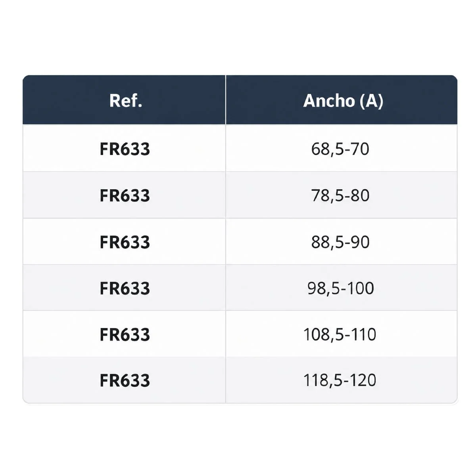Image resolution: width=476 pixels, height=476 pixels.
Task: Click FR633 in the second row
Action: coord(125,196)
